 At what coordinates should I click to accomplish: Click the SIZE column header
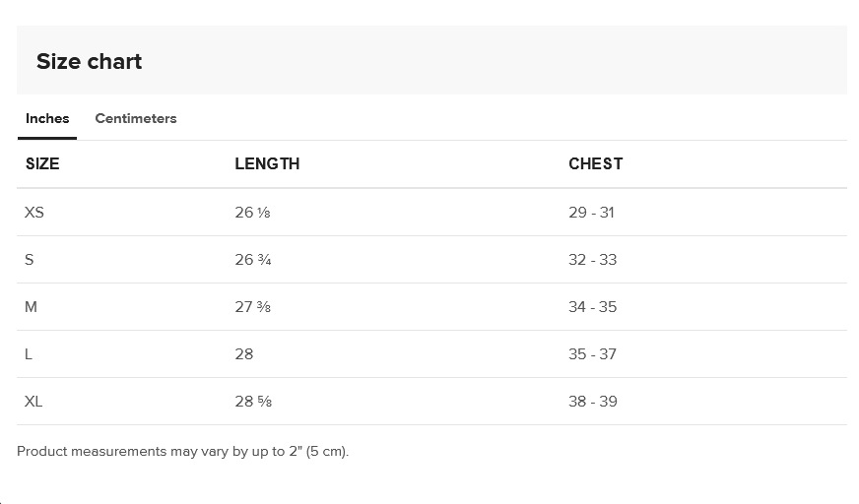pos(42,164)
